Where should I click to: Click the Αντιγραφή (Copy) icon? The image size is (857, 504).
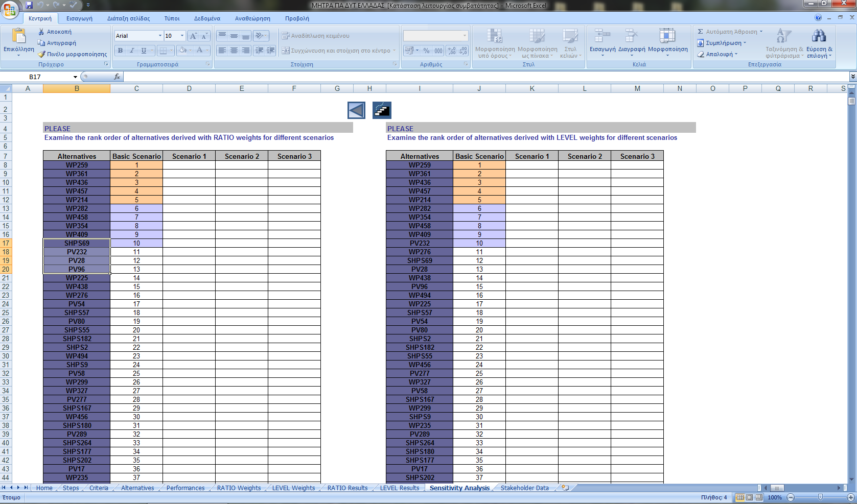(x=41, y=43)
